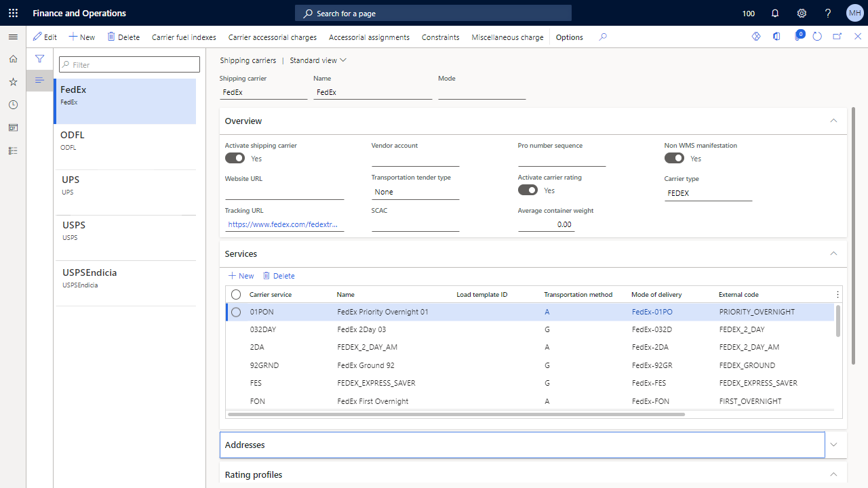Screen dimensions: 868x488
Task: Open the notifications bell
Action: pos(775,13)
